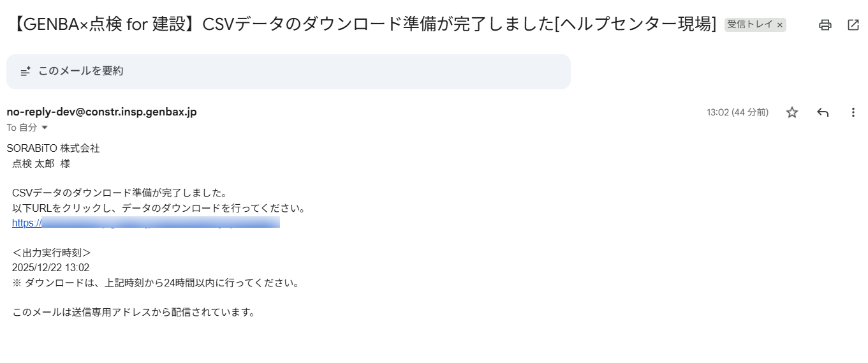Screen dimensions: 868x363
Task: Click the 送信専用アドレス footer notice line
Action: (x=134, y=312)
